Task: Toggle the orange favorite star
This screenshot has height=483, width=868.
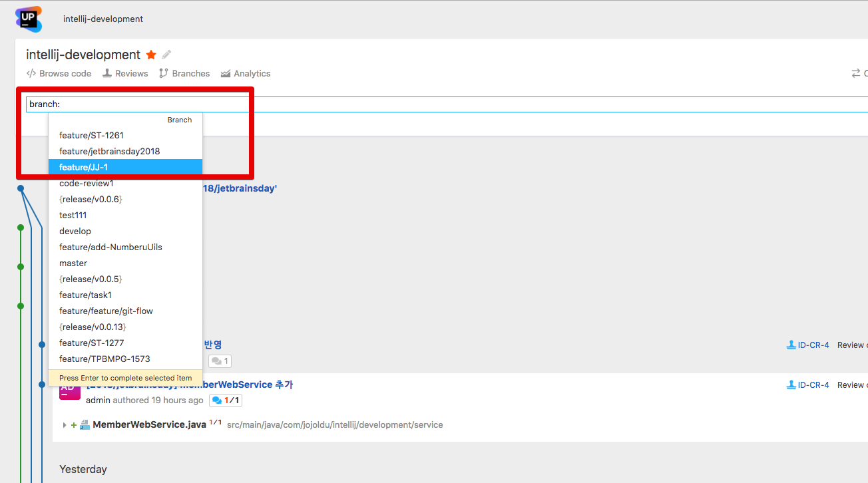Action: coord(151,55)
